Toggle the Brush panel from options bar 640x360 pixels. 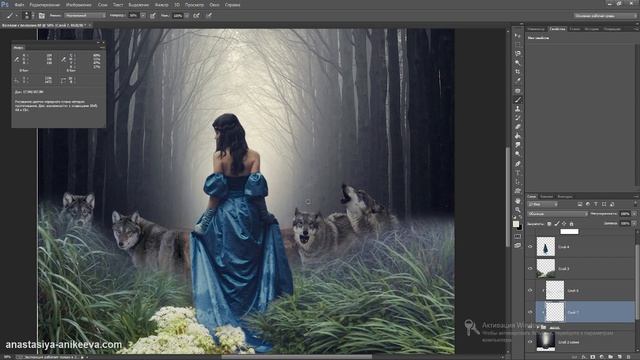tap(42, 16)
